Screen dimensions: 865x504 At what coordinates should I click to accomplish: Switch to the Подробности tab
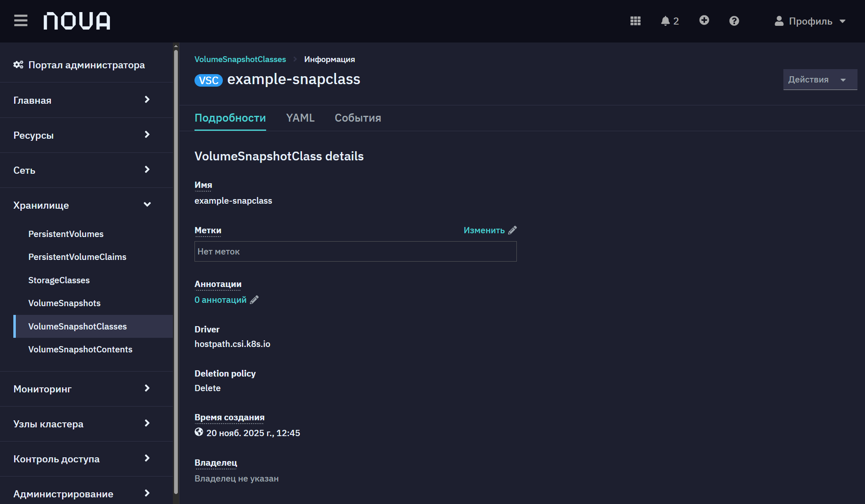click(x=230, y=118)
